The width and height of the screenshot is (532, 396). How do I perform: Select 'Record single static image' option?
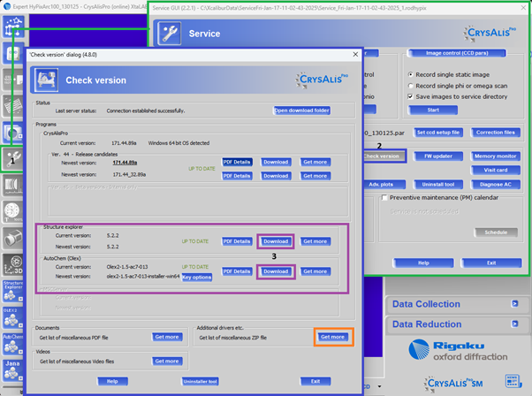[x=411, y=74]
